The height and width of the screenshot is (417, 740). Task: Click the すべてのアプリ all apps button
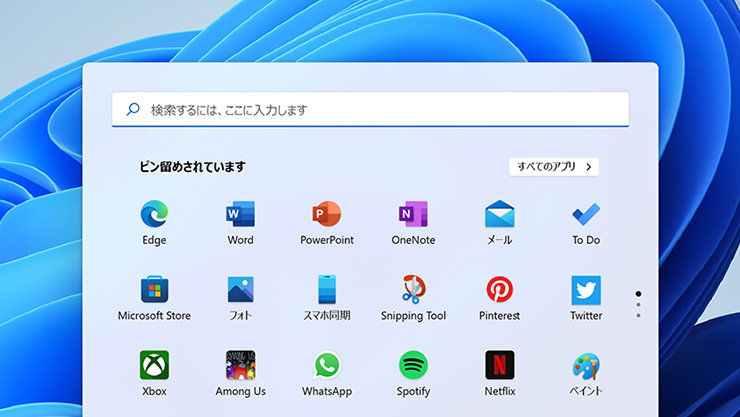tap(554, 167)
